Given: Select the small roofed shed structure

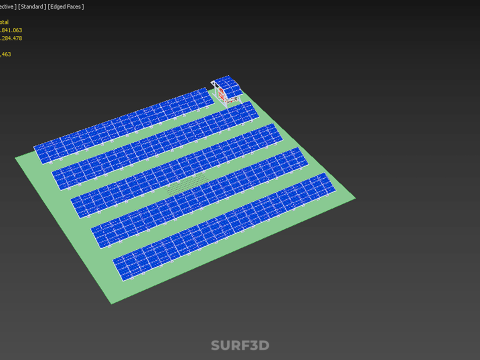Looking at the screenshot, I should pyautogui.click(x=227, y=90).
